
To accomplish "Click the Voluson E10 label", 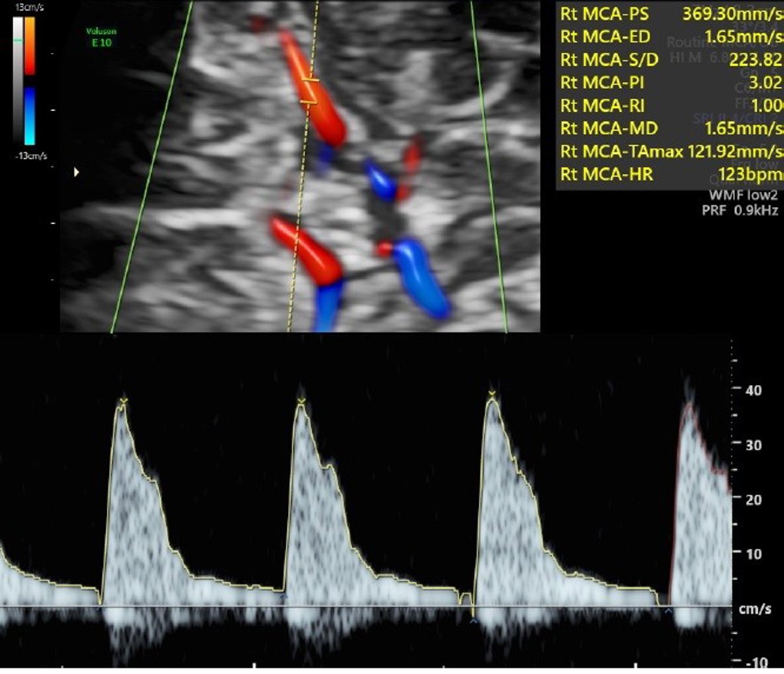I will (101, 37).
